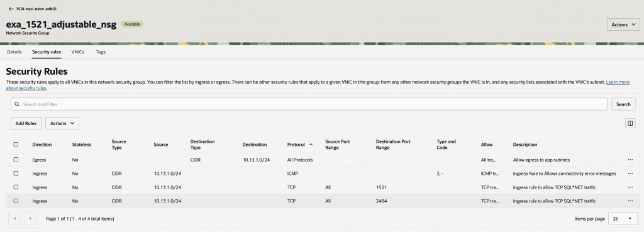Sort by the Protocol column arrow
Image resolution: width=644 pixels, height=232 pixels.
click(x=311, y=145)
